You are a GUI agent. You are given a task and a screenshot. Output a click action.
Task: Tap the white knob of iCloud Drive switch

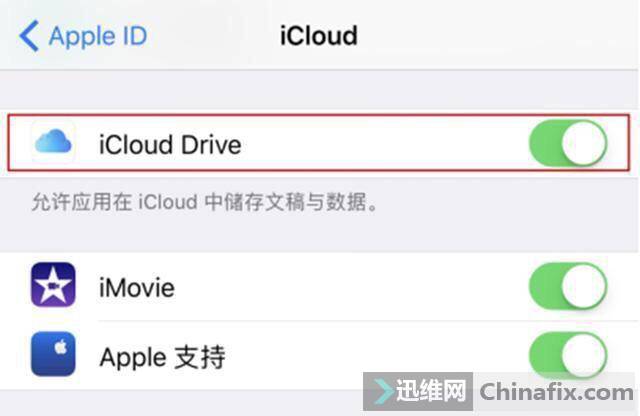584,143
